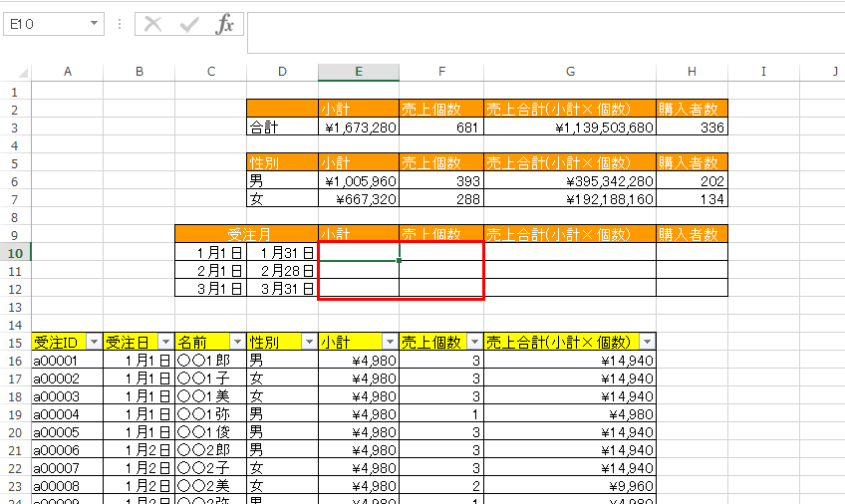Click the Name Box showing E10
Screen dimensions: 845x504
click(45, 24)
